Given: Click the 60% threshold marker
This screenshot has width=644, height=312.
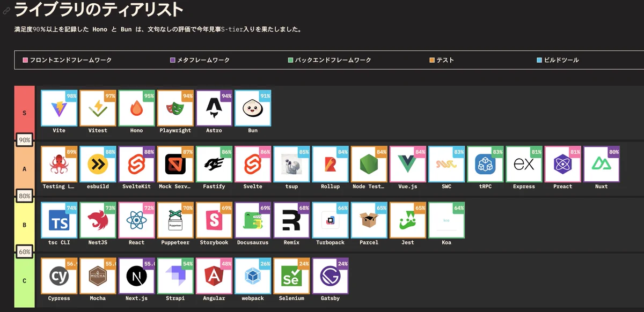Looking at the screenshot, I should coord(25,251).
